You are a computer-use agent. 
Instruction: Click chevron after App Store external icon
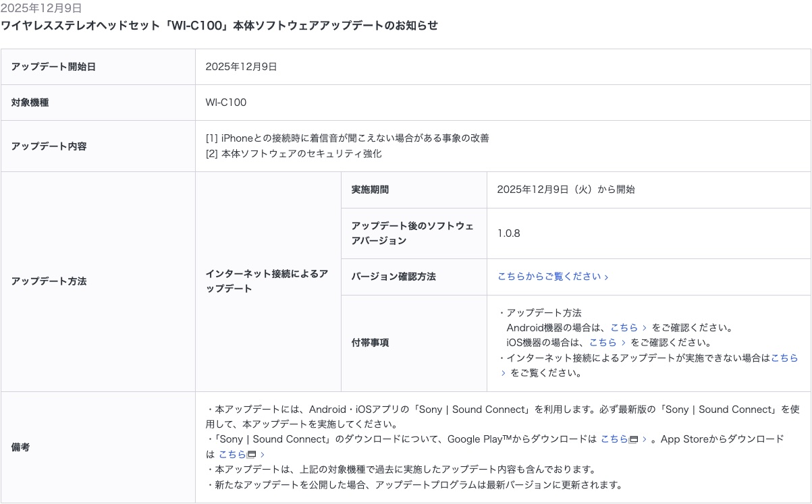[x=263, y=455]
